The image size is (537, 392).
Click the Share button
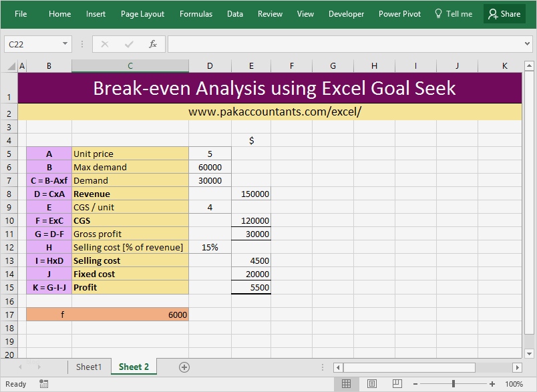click(x=504, y=13)
